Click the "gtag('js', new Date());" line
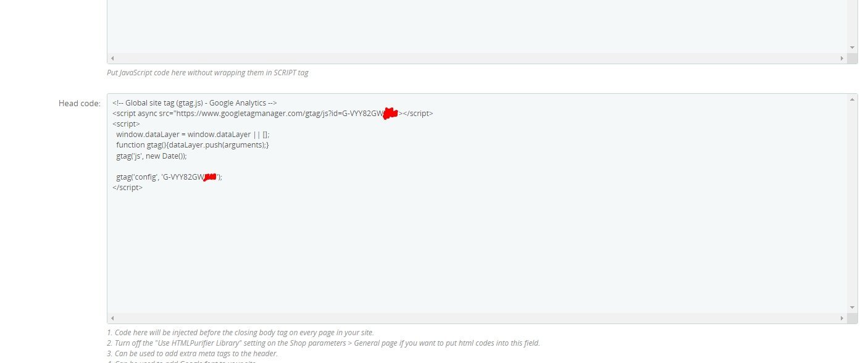 (x=151, y=156)
